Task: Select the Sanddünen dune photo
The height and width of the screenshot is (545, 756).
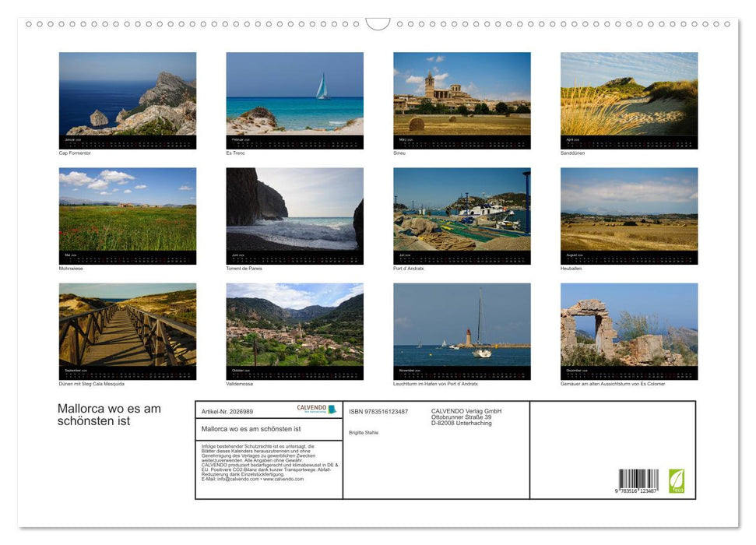Action: [x=629, y=97]
